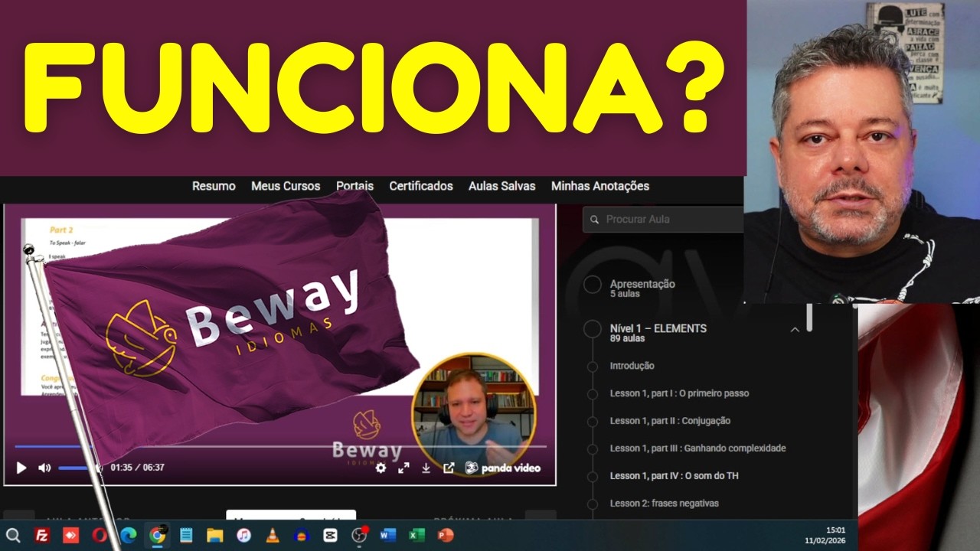This screenshot has height=551, width=980.
Task: Open Lesson 1, part III: Ganhando complexidade
Action: pyautogui.click(x=697, y=448)
